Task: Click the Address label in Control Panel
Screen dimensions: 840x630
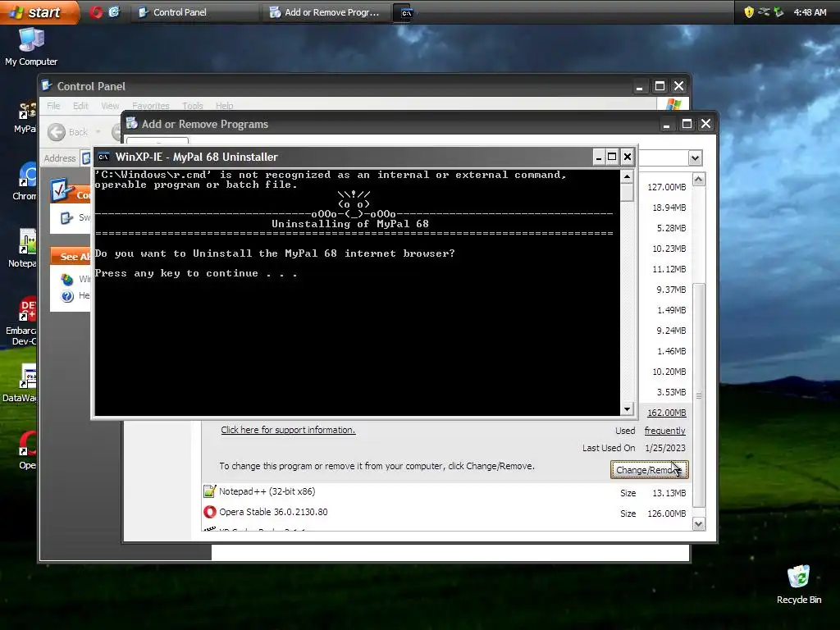Action: 59,158
